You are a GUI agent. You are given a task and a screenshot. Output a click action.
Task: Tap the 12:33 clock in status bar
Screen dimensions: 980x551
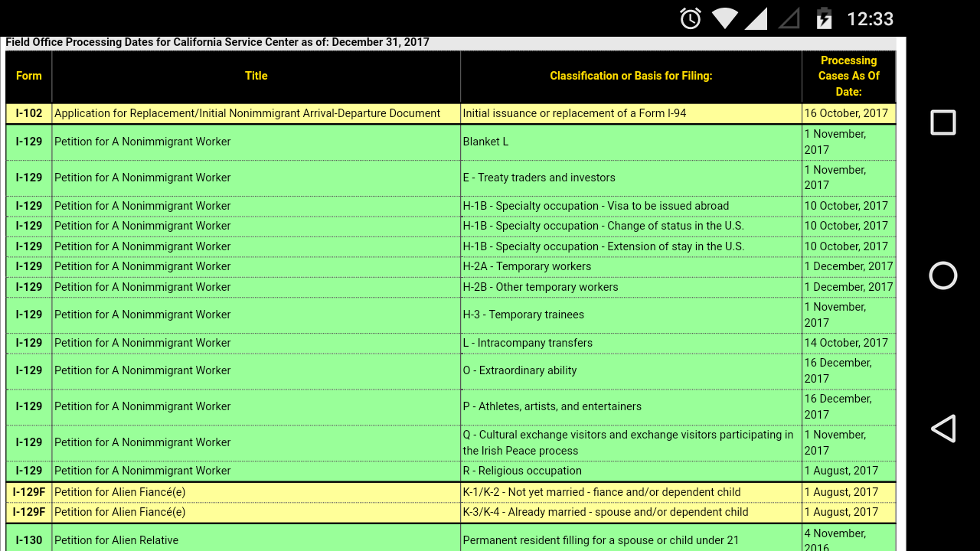pyautogui.click(x=870, y=18)
